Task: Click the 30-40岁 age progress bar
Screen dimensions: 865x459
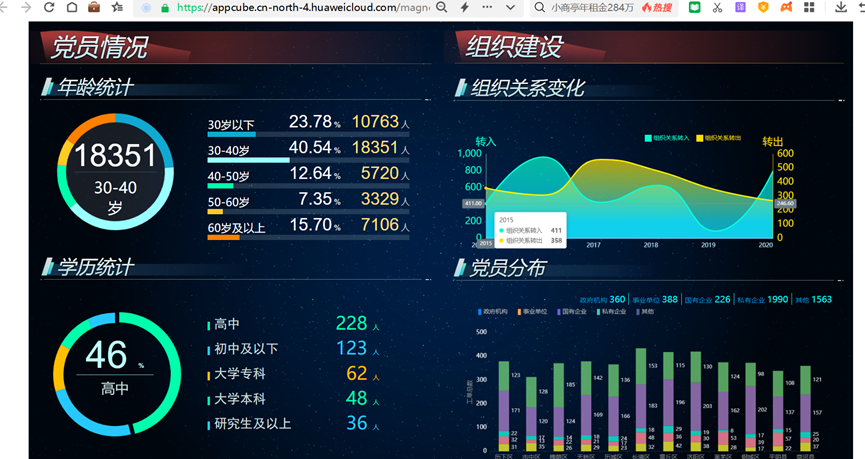Action: tap(308, 160)
